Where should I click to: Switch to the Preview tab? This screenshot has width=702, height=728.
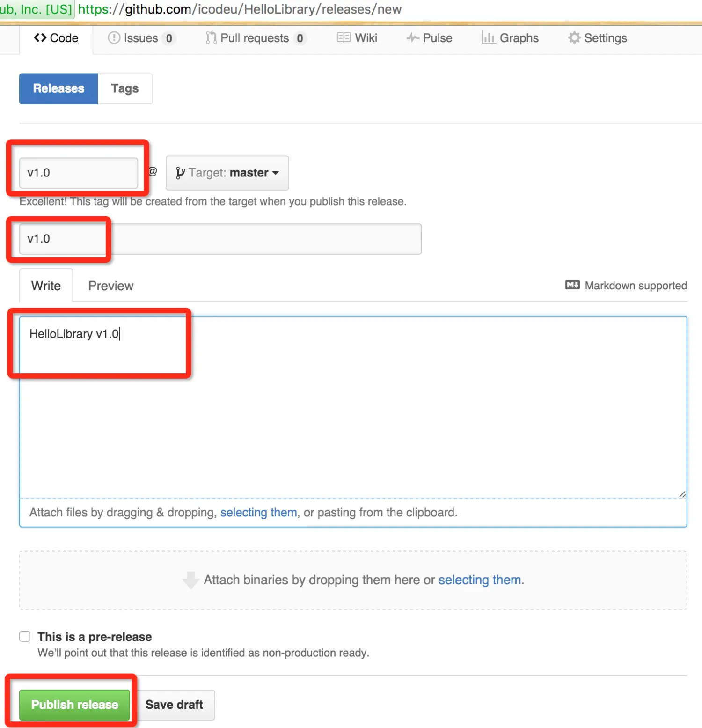click(x=111, y=286)
